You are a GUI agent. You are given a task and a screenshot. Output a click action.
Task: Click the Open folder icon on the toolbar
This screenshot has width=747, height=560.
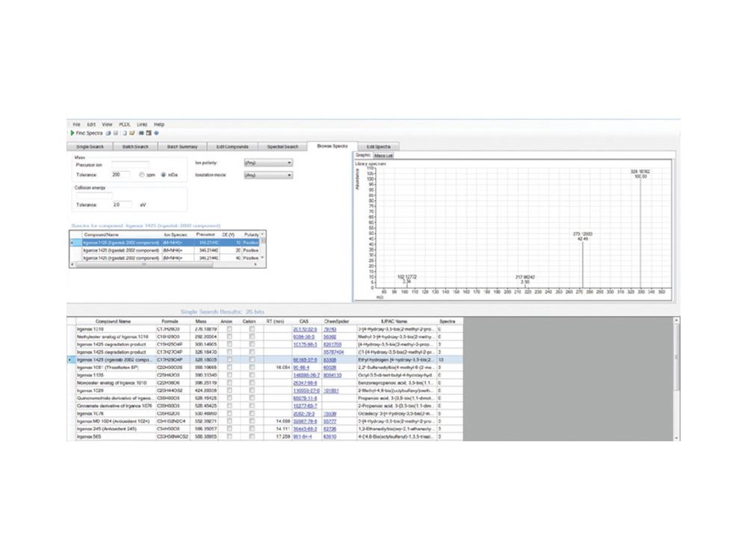130,132
